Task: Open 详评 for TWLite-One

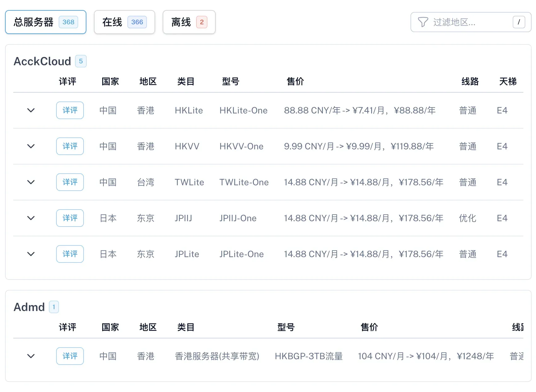Action: click(x=70, y=182)
